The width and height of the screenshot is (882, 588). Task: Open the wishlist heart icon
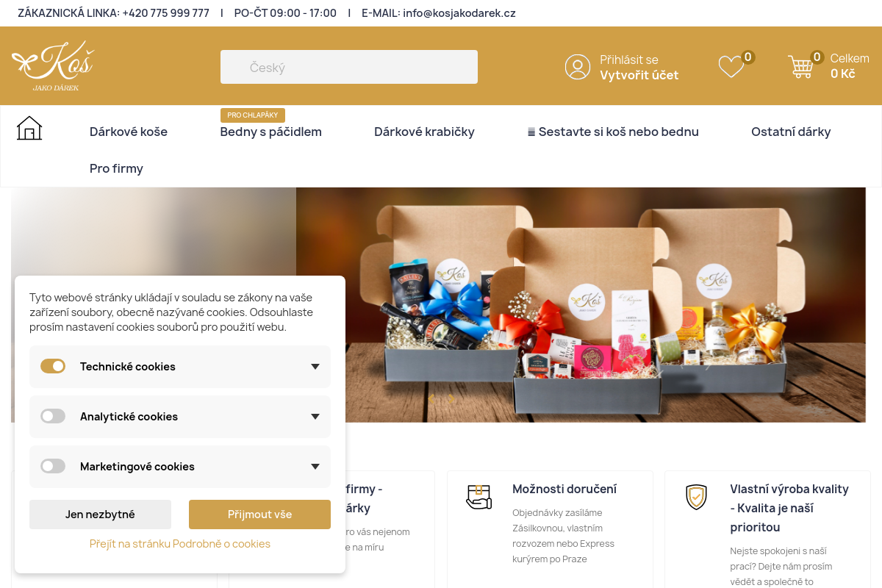(x=731, y=67)
